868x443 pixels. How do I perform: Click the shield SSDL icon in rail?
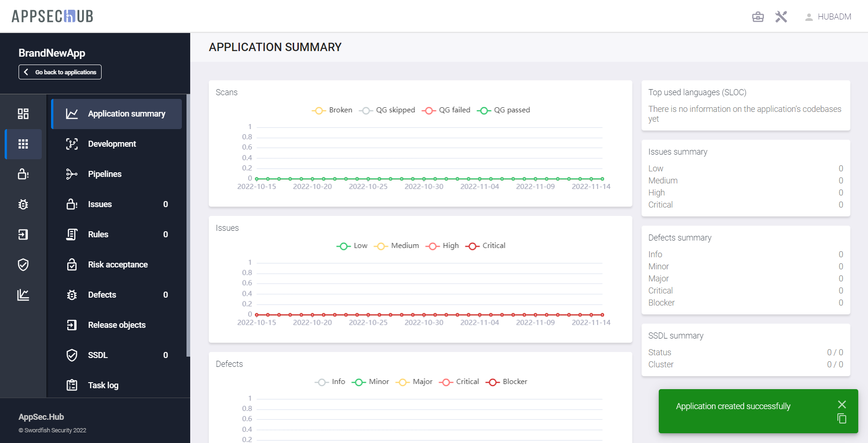coord(23,265)
